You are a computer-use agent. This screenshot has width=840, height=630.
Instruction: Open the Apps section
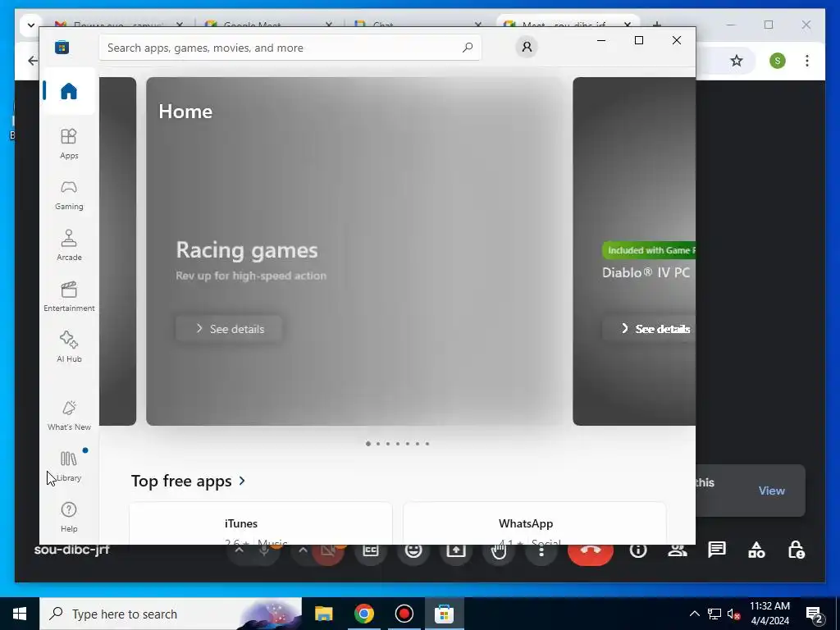tap(69, 144)
